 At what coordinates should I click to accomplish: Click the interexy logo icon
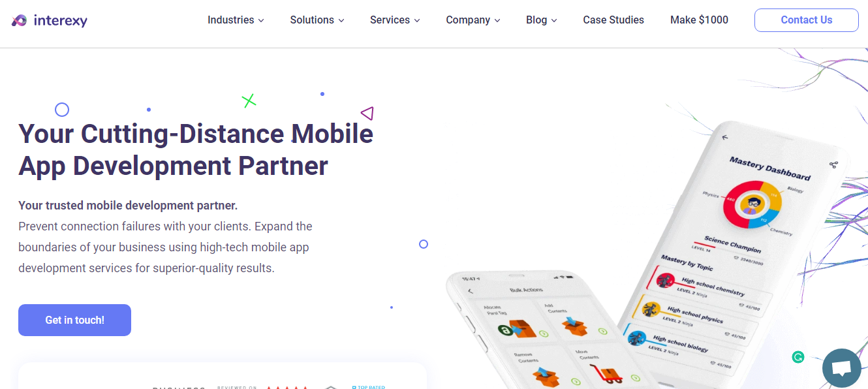[19, 20]
